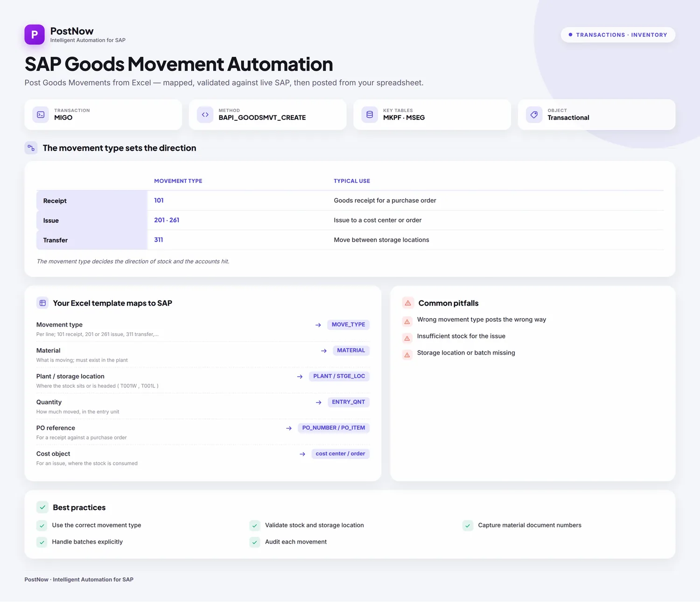
Task: Click 'Insufficient stock for the issue' text
Action: point(461,336)
